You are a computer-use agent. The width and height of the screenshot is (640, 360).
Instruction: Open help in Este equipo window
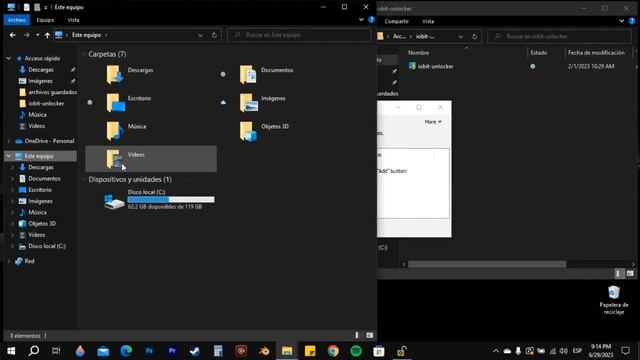tap(371, 20)
